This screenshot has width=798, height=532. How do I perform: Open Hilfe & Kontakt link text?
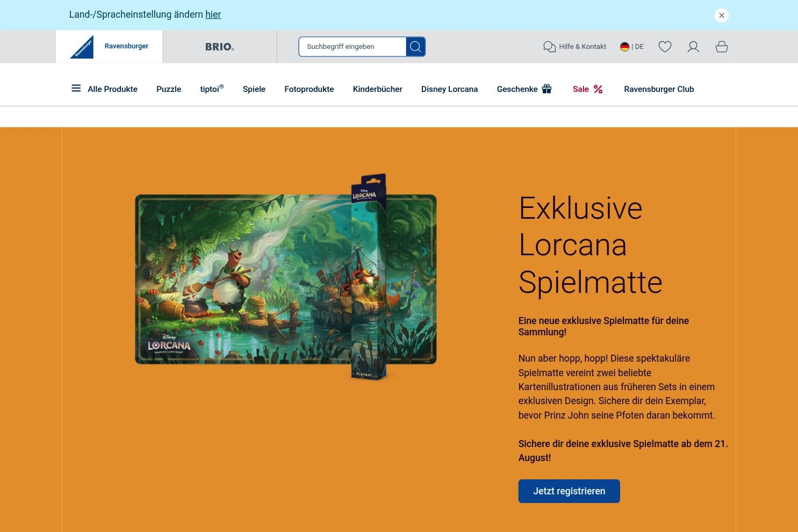click(583, 47)
